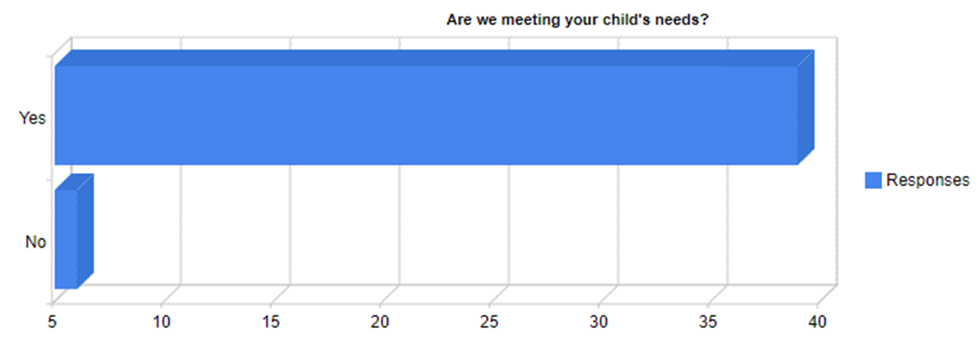Image resolution: width=980 pixels, height=340 pixels.
Task: Click the axis value 40
Action: 818,322
